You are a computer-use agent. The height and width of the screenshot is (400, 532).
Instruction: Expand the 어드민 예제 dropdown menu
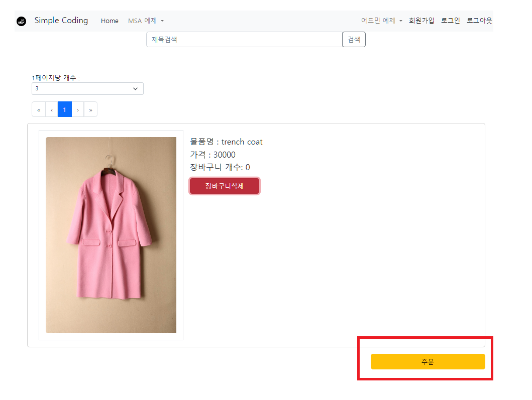tap(382, 21)
